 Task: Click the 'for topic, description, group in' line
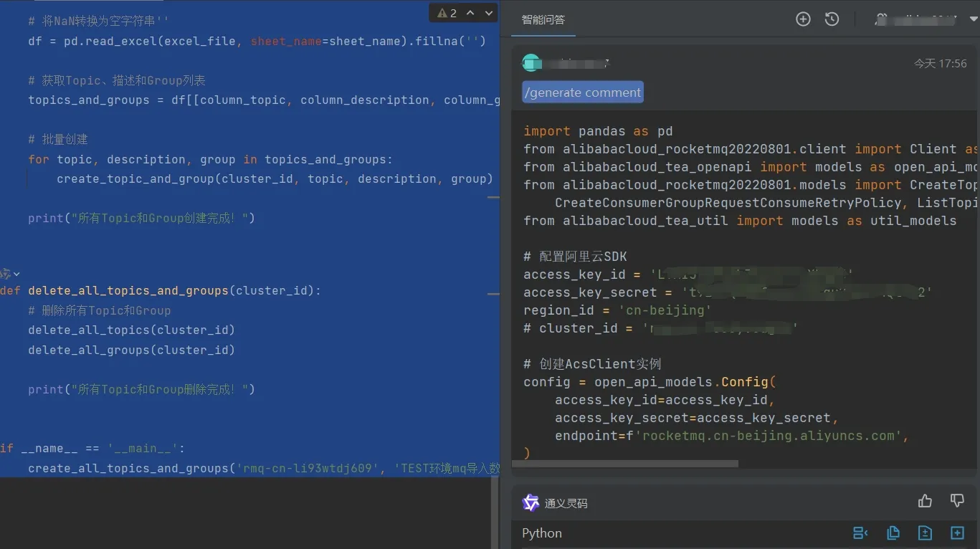coord(210,159)
